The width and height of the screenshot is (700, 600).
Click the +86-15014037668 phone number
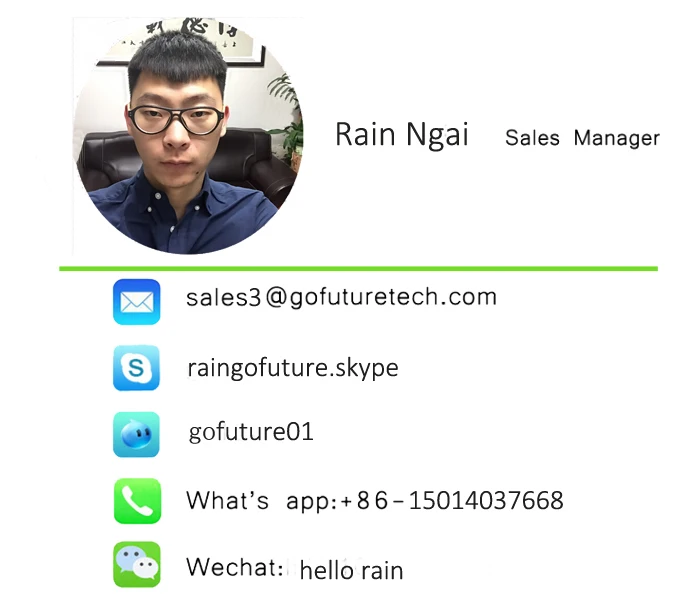pyautogui.click(x=452, y=500)
